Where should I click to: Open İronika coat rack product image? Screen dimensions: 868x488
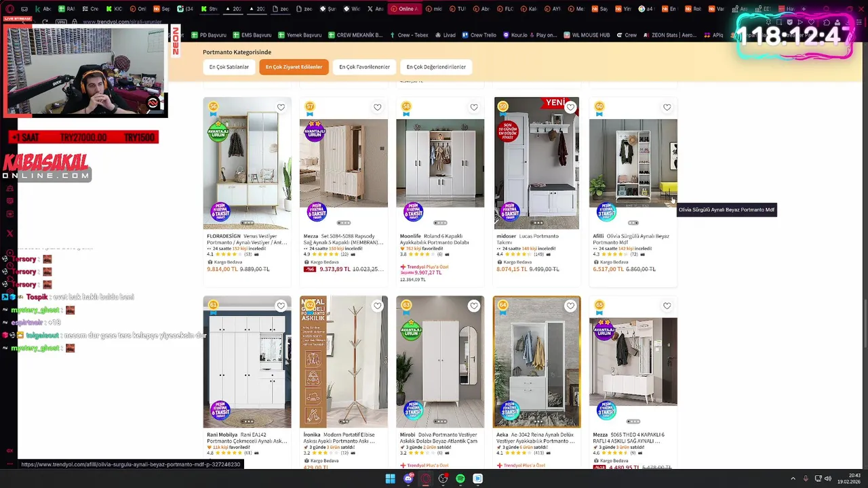(x=344, y=361)
